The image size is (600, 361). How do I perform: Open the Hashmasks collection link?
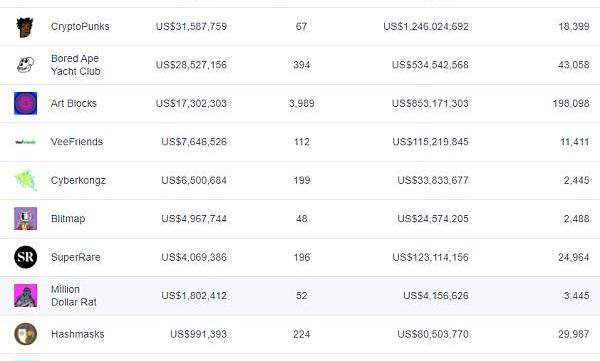[78, 334]
